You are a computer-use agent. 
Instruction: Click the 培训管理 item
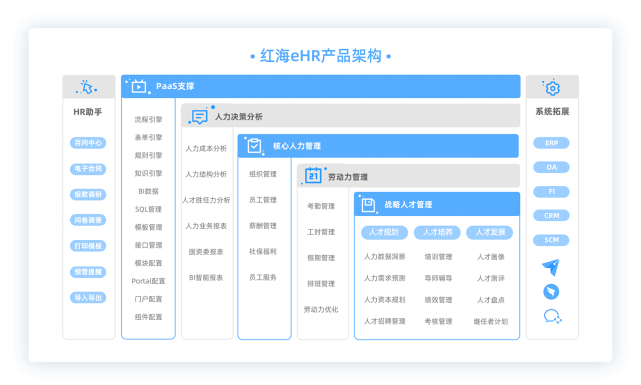click(x=438, y=257)
